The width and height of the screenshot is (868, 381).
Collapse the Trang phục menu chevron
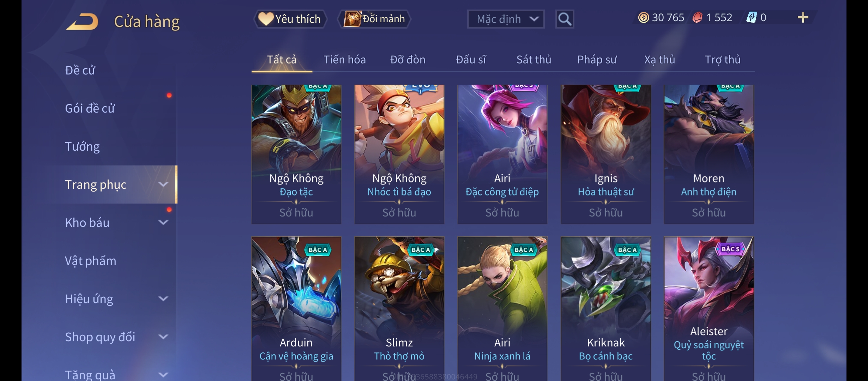[x=163, y=185]
